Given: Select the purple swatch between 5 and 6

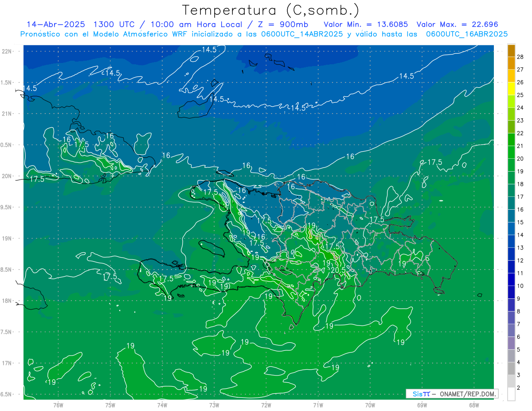Looking at the screenshot, I should point(511,343).
